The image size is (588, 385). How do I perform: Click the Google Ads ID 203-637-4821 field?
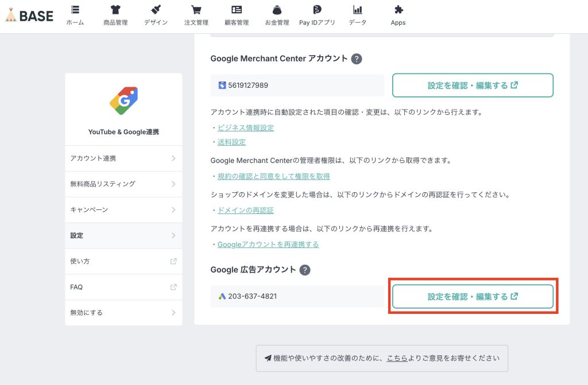click(x=297, y=297)
